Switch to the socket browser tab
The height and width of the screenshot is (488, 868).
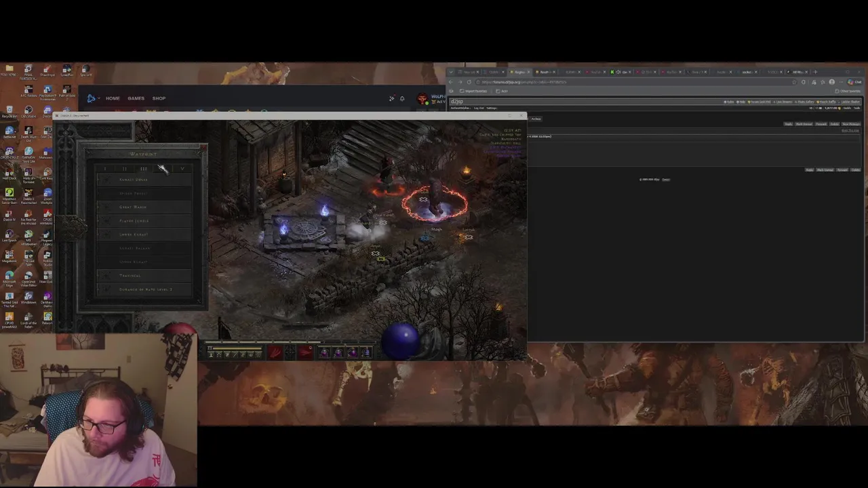(748, 71)
